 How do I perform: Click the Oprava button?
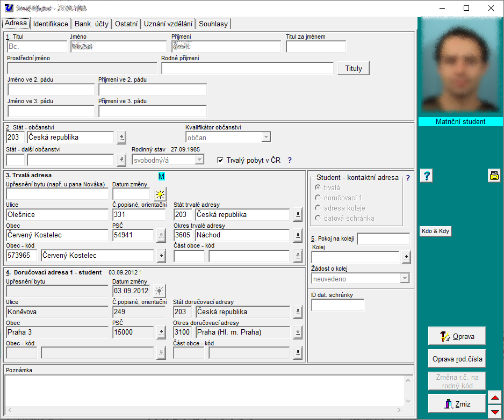[457, 336]
